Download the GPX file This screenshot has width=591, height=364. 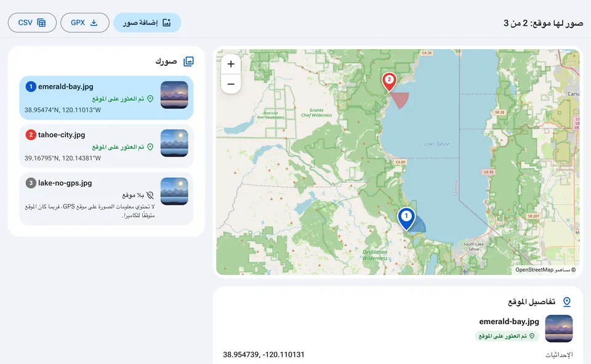coord(85,23)
